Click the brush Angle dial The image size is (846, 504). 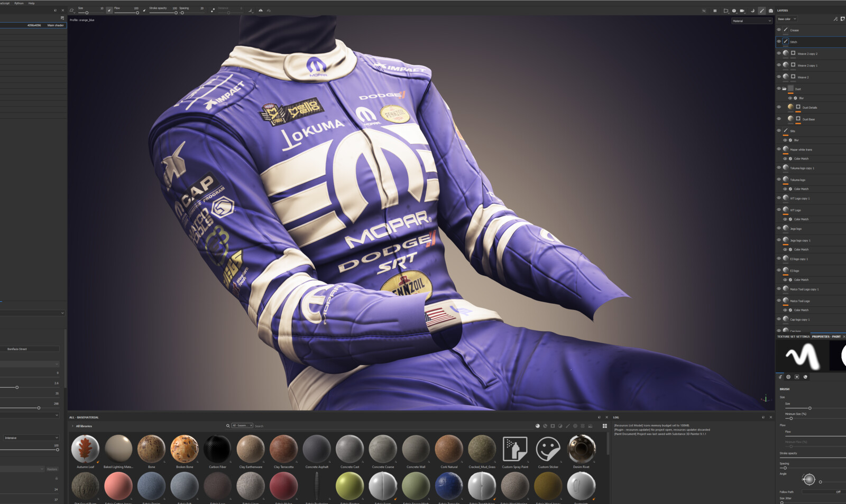(809, 479)
